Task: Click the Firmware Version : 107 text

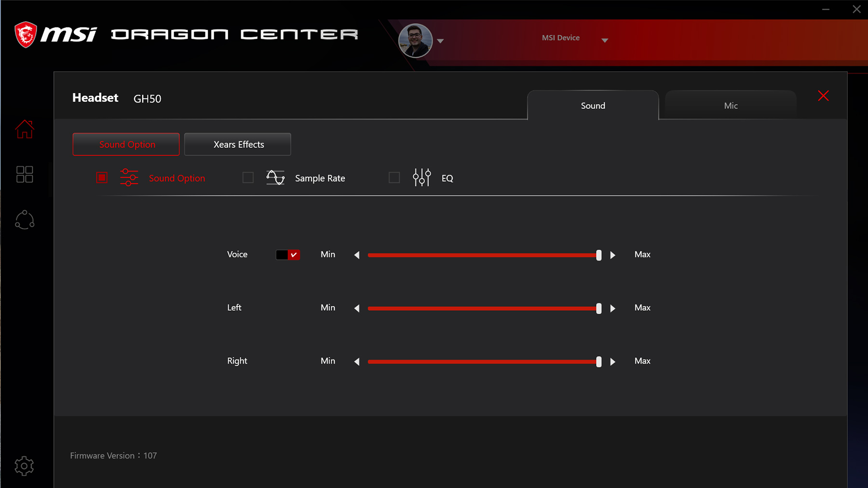Action: tap(113, 456)
